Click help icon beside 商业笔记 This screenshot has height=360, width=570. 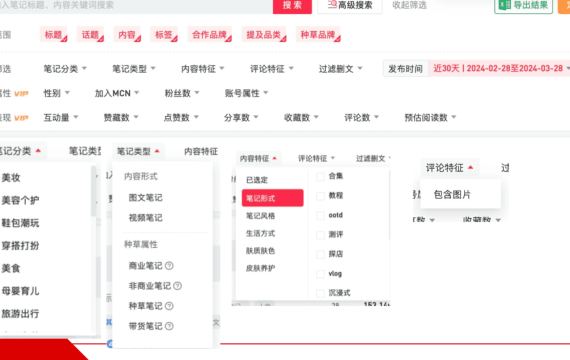(x=169, y=266)
